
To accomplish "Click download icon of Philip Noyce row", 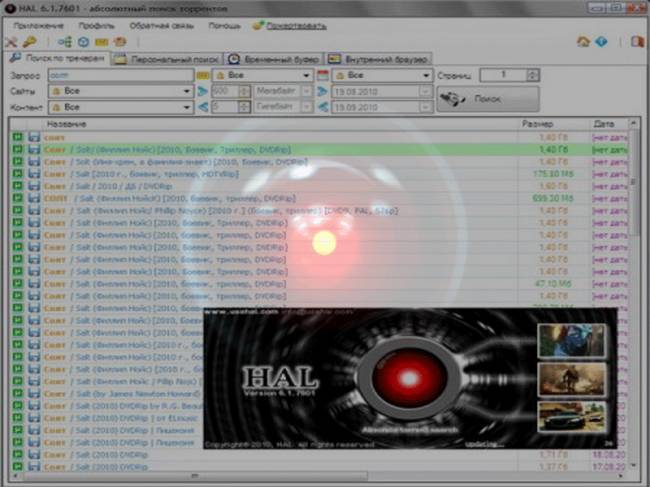I will (17, 210).
